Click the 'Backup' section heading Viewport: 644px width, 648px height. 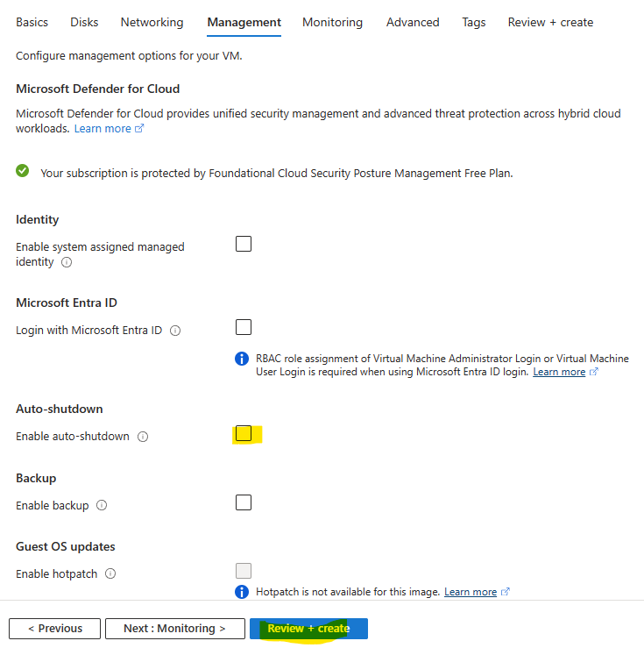click(x=36, y=478)
